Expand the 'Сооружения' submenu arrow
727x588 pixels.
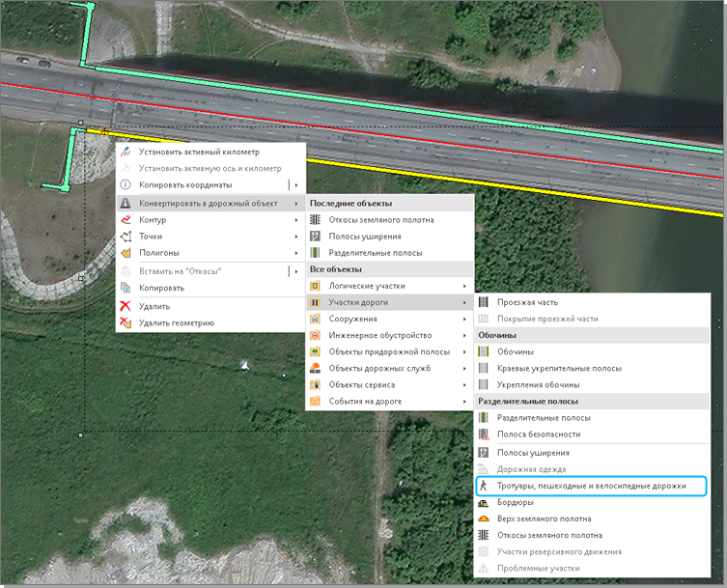tap(464, 319)
